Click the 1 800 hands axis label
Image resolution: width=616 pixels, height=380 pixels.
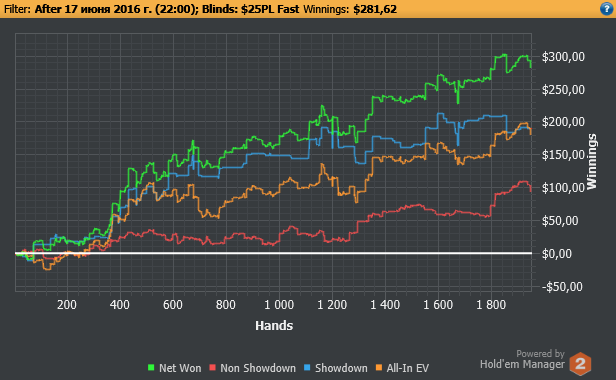pos(491,305)
